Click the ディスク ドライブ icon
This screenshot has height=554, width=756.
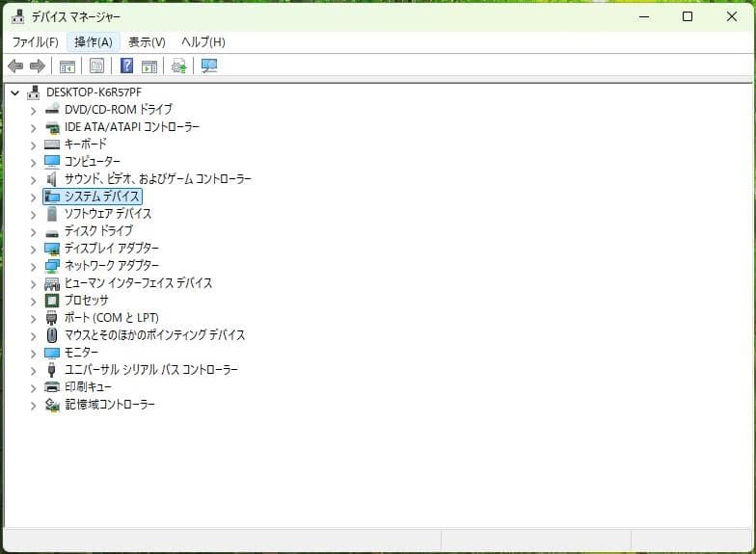(52, 233)
